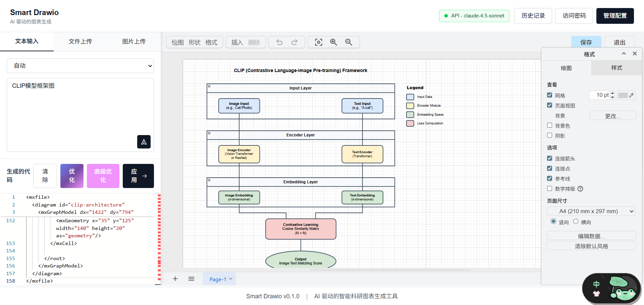The width and height of the screenshot is (644, 305).
Task: Increase the grid size stepper
Action: pyautogui.click(x=612, y=93)
